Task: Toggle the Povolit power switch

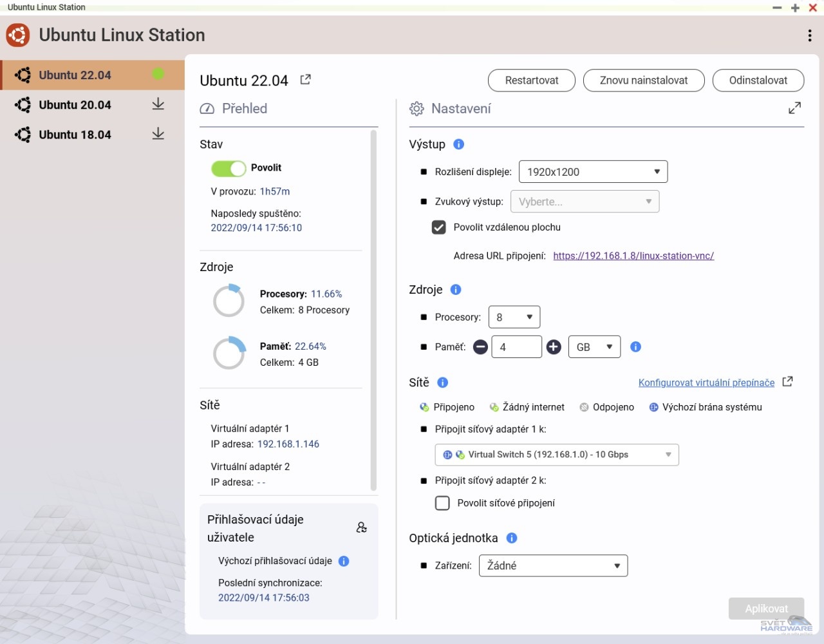Action: (229, 168)
